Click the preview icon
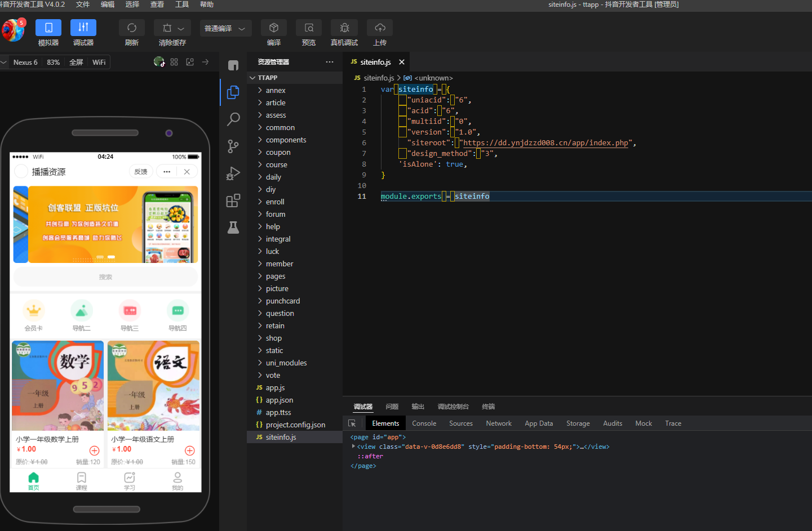The height and width of the screenshot is (531, 812). click(x=309, y=28)
